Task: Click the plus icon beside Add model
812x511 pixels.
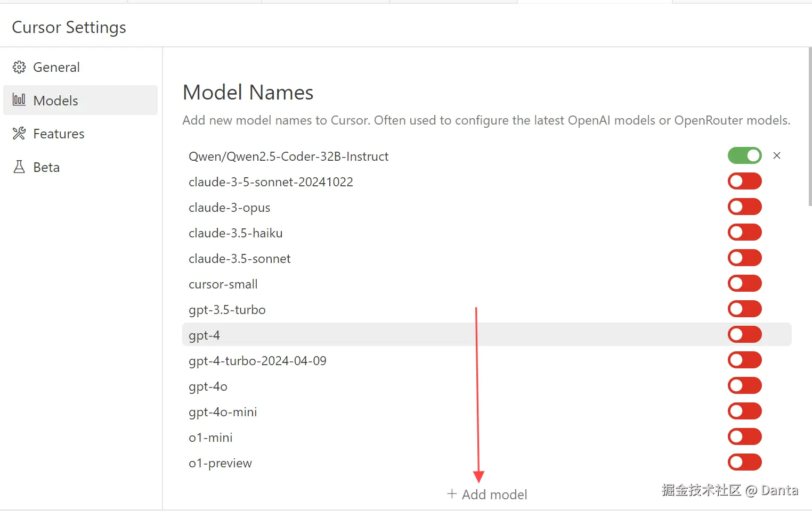Action: (452, 494)
